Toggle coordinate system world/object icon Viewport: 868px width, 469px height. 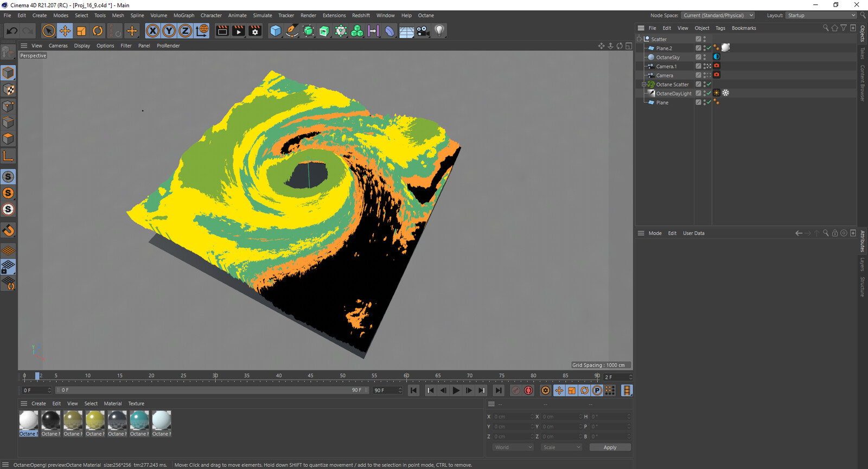(202, 31)
